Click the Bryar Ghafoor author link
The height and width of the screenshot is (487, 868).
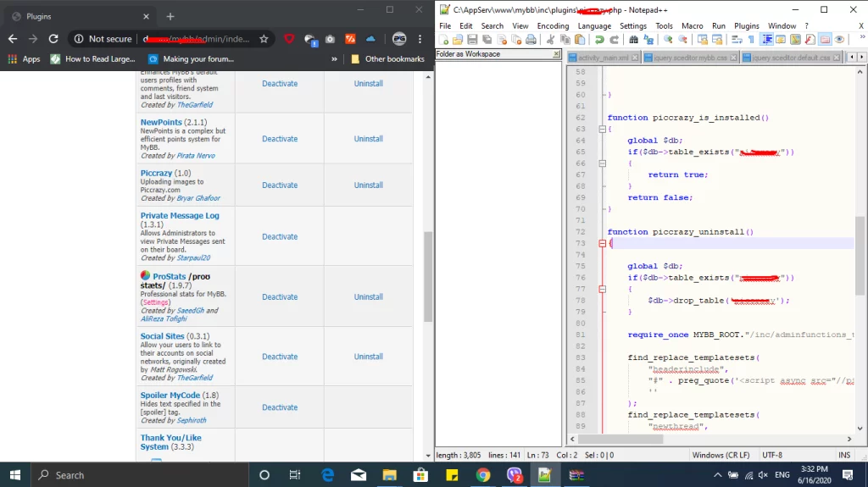tap(198, 198)
